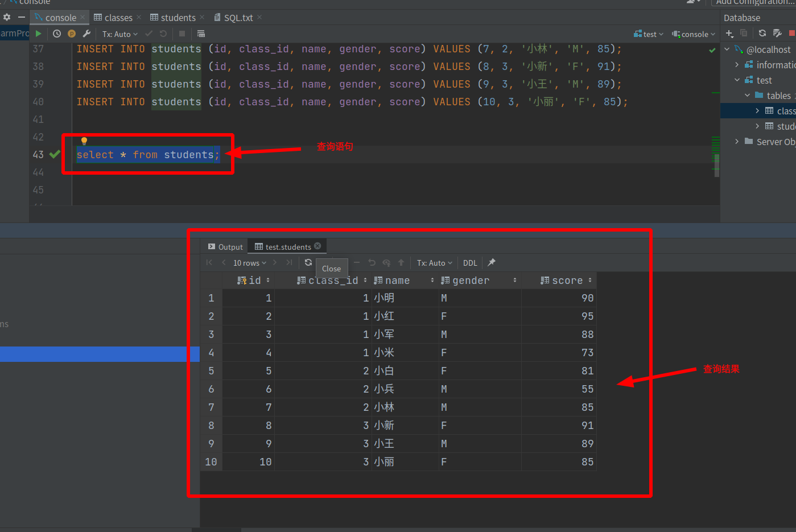The image size is (796, 532).
Task: Click the revert changes icon in results
Action: (x=372, y=262)
